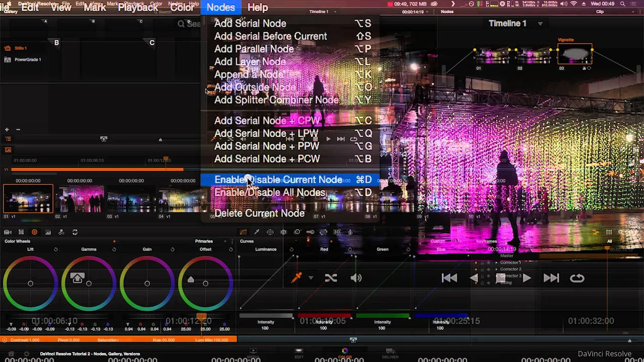Viewport: 644px width, 362px height.
Task: Choose Enable/Disable Current Node
Action: pyautogui.click(x=290, y=179)
